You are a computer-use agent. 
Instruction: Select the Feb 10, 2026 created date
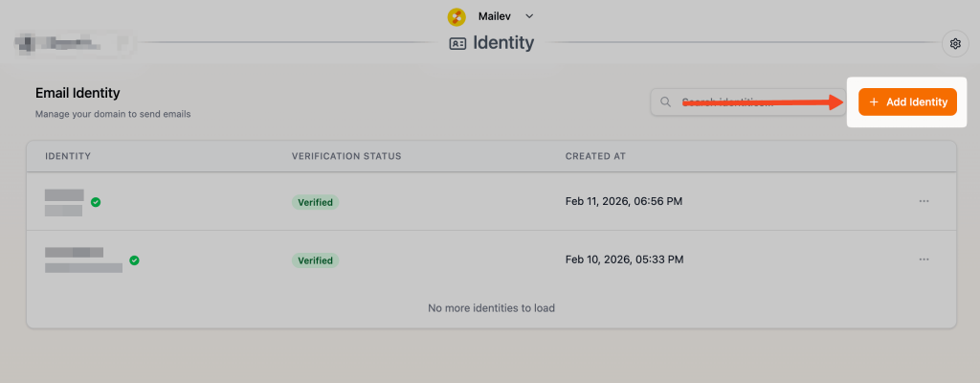(x=623, y=259)
